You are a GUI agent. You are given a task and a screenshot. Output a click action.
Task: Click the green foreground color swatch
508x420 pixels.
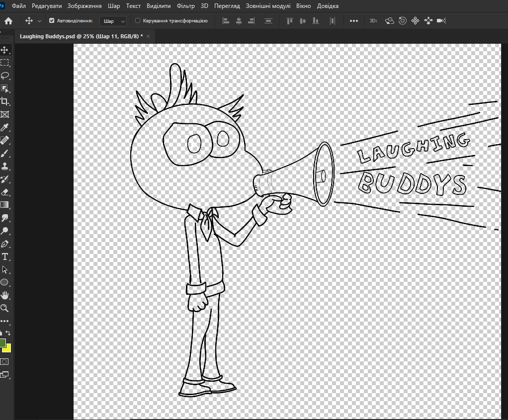coord(2,343)
